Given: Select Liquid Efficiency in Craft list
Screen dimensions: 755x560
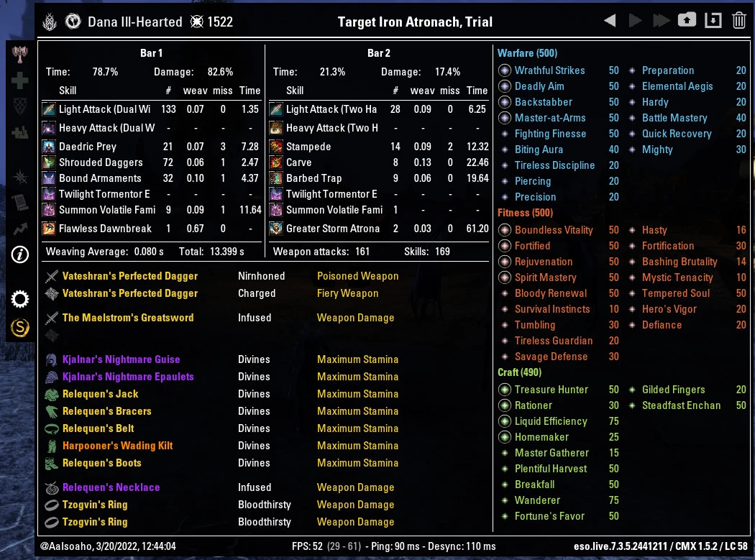Looking at the screenshot, I should 551,421.
